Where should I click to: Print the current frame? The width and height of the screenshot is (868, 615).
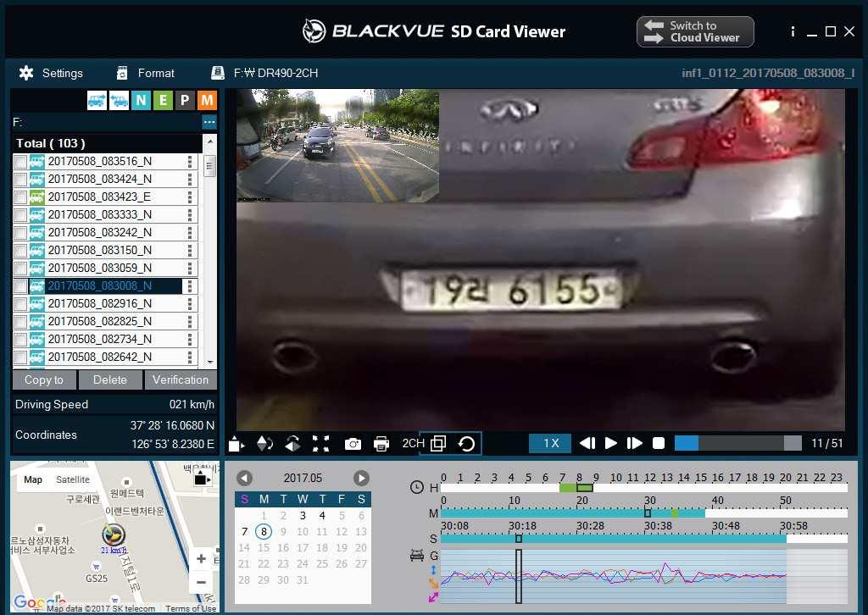pyautogui.click(x=381, y=444)
